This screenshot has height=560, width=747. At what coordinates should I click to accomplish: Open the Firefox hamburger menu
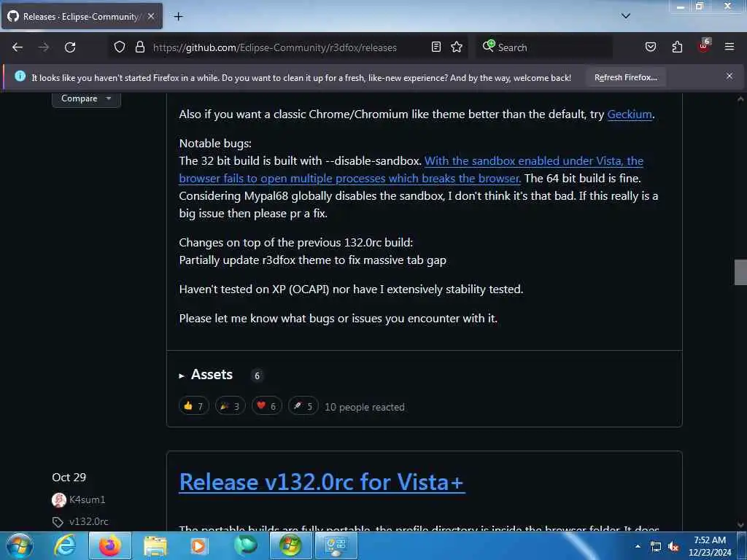pyautogui.click(x=729, y=47)
